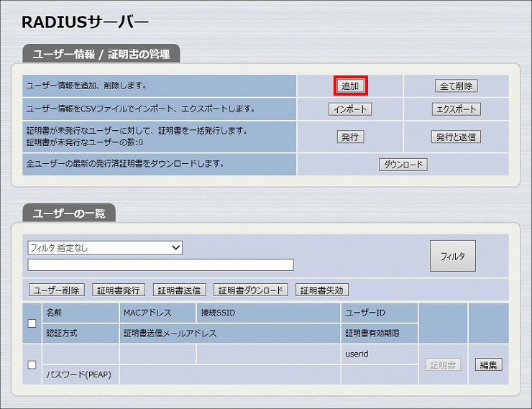Click the 全て削除 button
Viewport: 532px width, 409px height.
click(456, 86)
